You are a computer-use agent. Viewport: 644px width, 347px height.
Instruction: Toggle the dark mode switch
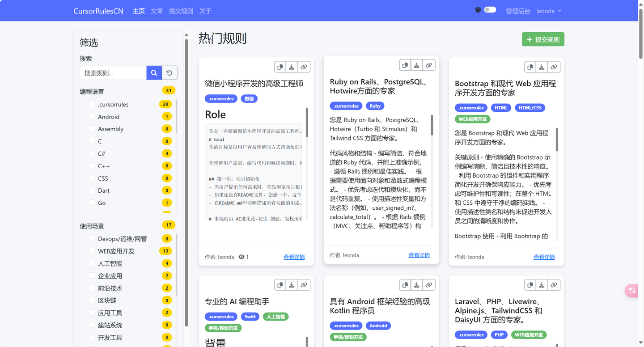490,10
